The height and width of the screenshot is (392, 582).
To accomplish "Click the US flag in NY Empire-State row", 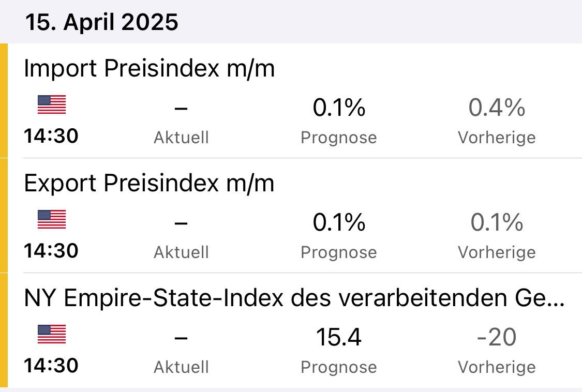I will [52, 335].
